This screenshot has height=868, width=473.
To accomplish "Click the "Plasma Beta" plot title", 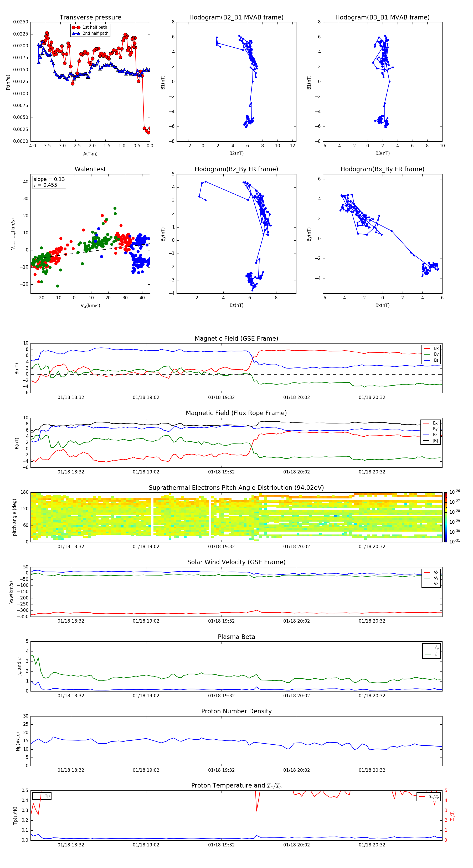I will point(236,637).
